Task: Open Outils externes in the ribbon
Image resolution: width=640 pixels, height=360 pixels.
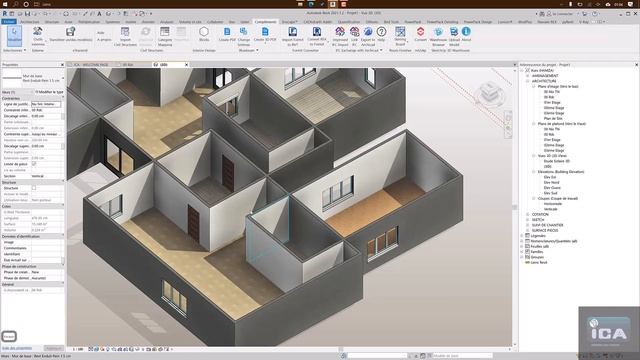Action: click(x=38, y=36)
